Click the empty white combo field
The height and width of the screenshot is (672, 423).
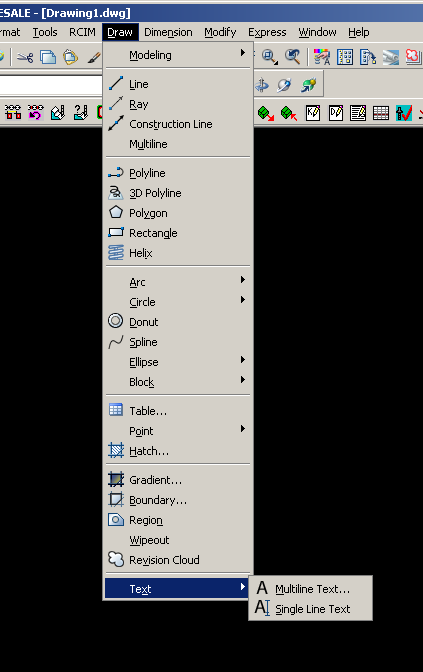pyautogui.click(x=51, y=86)
